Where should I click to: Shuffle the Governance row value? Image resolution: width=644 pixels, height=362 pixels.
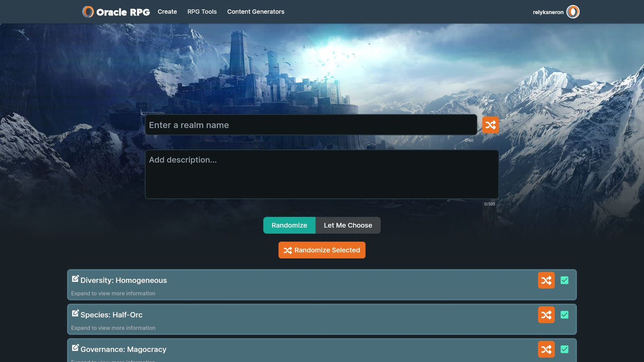click(x=546, y=350)
